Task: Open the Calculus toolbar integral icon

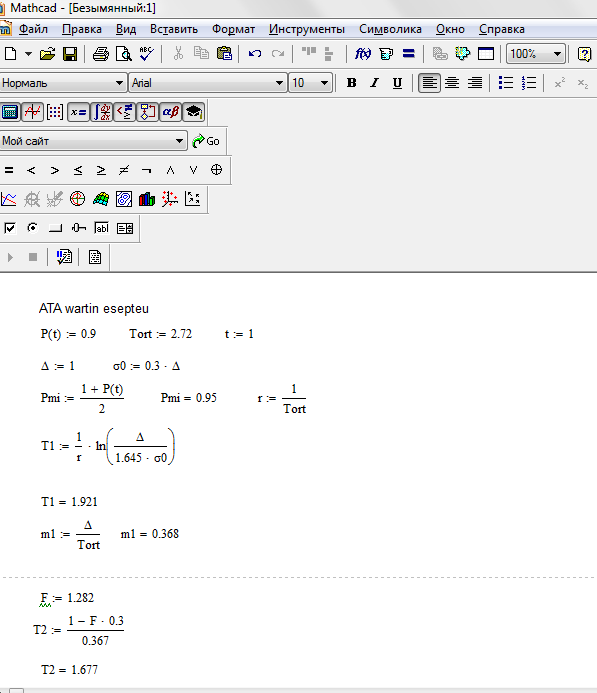Action: [x=102, y=112]
